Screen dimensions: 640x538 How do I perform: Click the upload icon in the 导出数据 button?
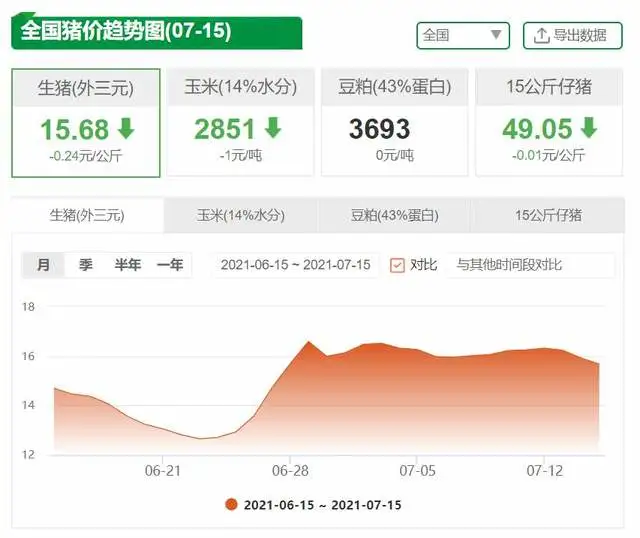coord(541,36)
